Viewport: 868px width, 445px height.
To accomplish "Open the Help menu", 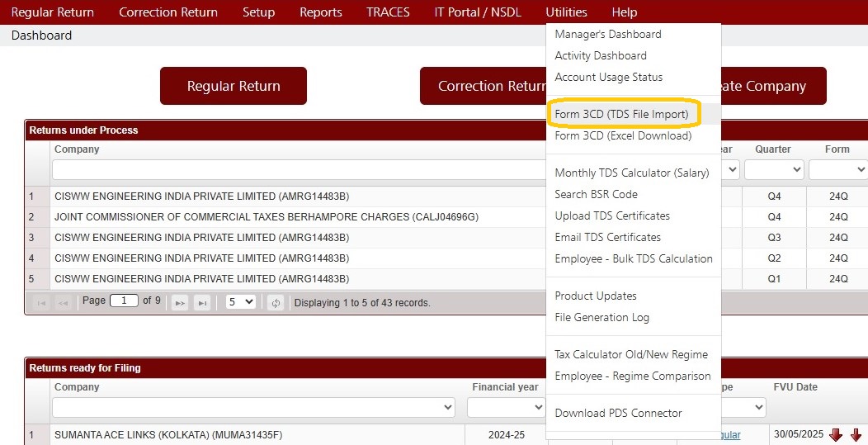I will click(x=625, y=12).
